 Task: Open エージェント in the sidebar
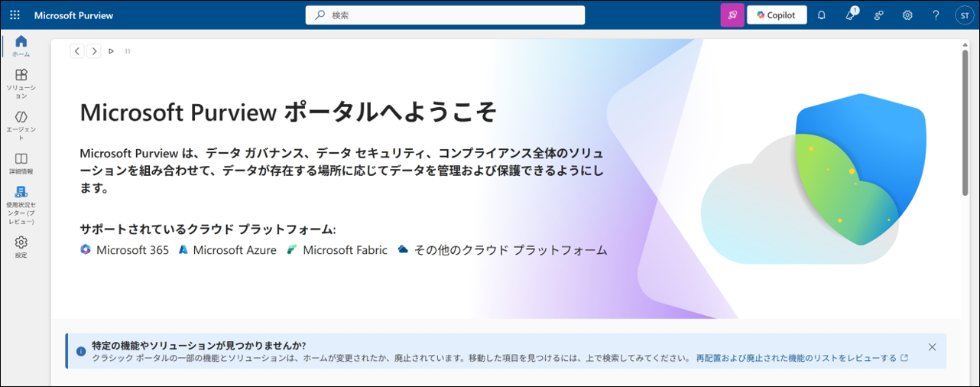pyautogui.click(x=21, y=125)
